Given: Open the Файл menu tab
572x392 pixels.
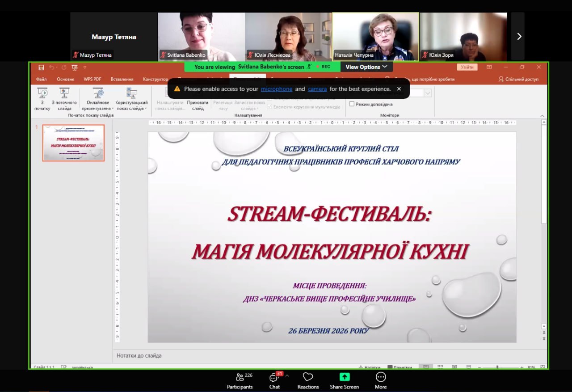Looking at the screenshot, I should [42, 79].
